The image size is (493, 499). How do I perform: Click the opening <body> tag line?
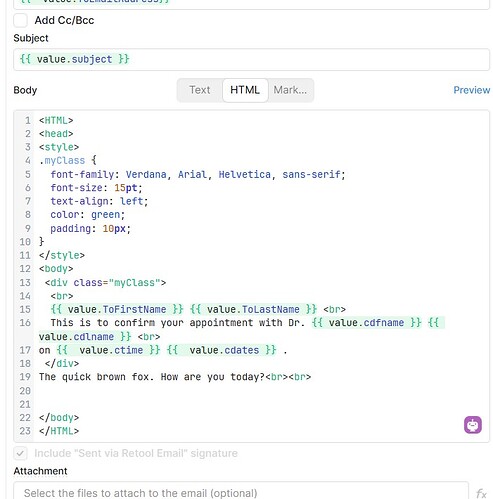pyautogui.click(x=56, y=269)
